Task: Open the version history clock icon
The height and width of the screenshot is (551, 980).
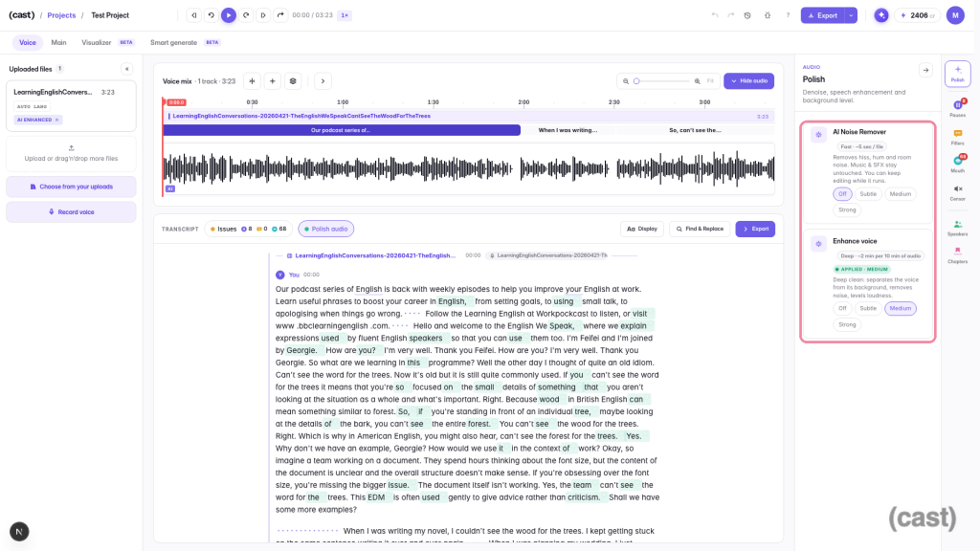Action: click(747, 15)
